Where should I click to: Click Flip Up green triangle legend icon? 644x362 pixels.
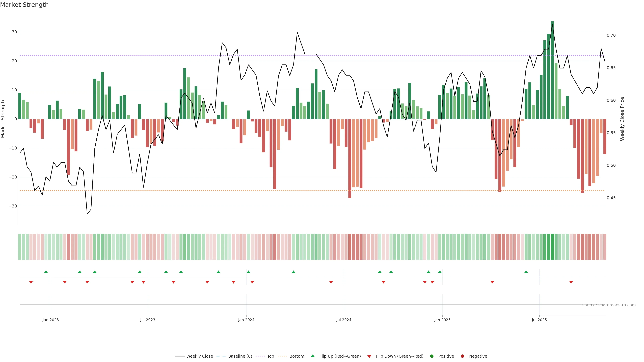point(312,356)
